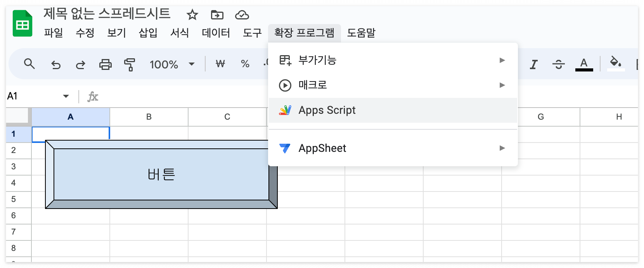Viewport: 644px width, 268px height.
Task: Toggle strikethrough formatting
Action: 558,64
